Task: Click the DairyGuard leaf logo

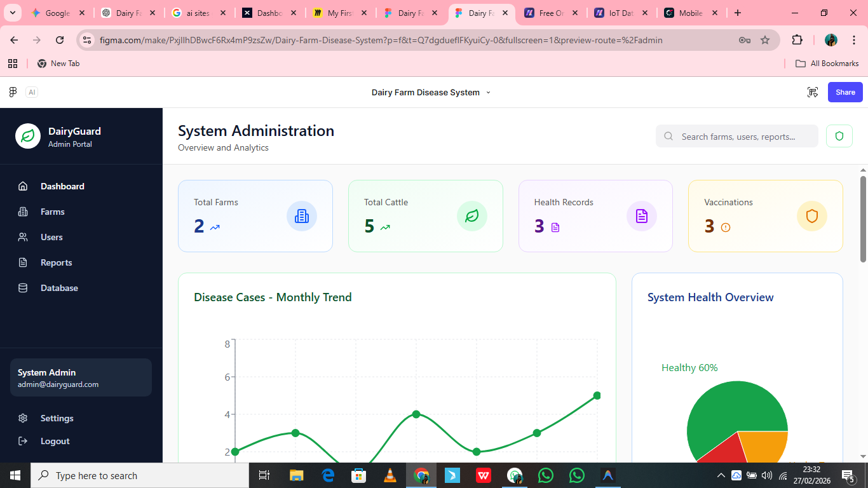Action: tap(28, 136)
